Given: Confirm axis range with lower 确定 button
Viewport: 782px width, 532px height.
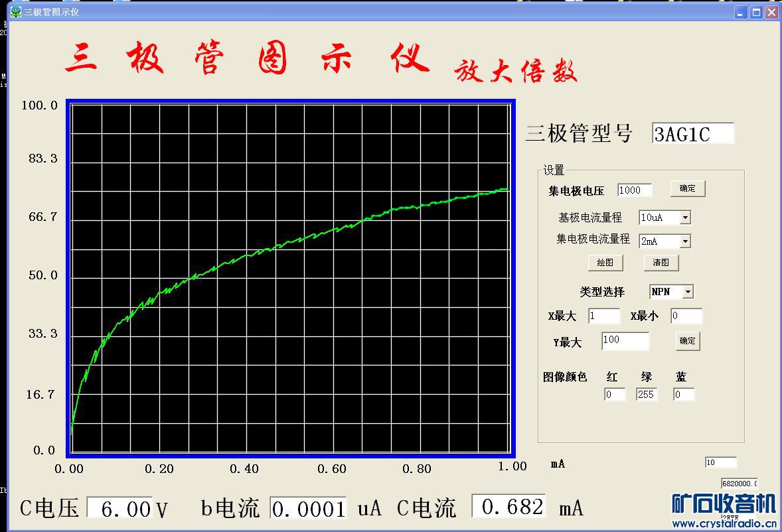Looking at the screenshot, I should tap(687, 341).
